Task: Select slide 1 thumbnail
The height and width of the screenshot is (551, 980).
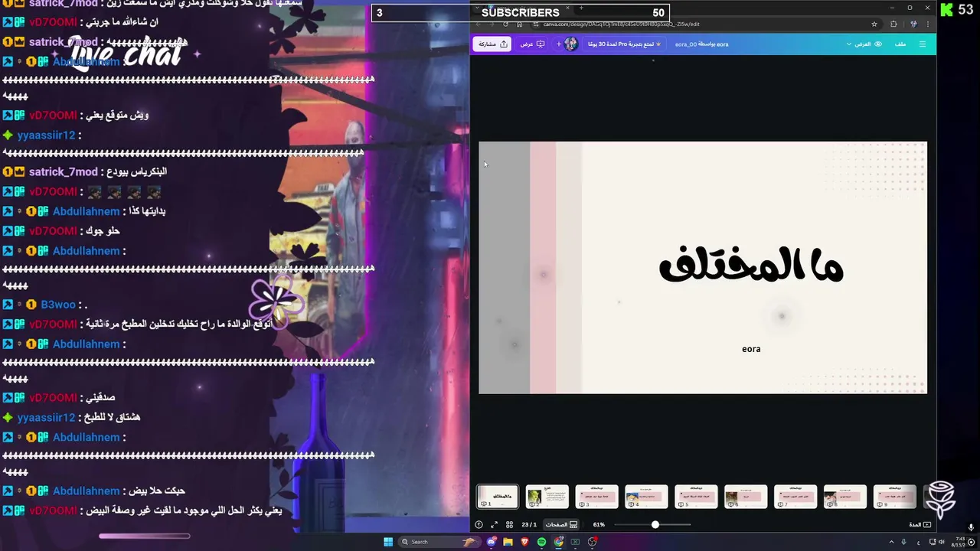Action: coord(498,497)
